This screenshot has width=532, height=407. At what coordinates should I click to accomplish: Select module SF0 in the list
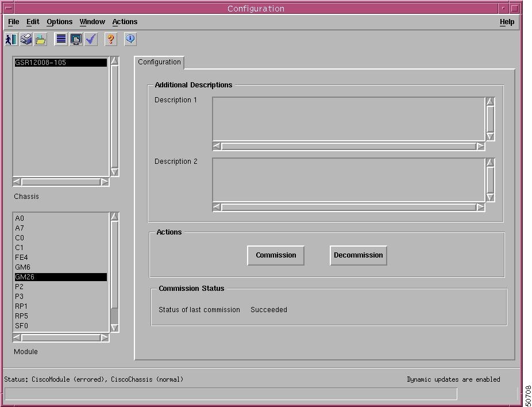pyautogui.click(x=61, y=326)
